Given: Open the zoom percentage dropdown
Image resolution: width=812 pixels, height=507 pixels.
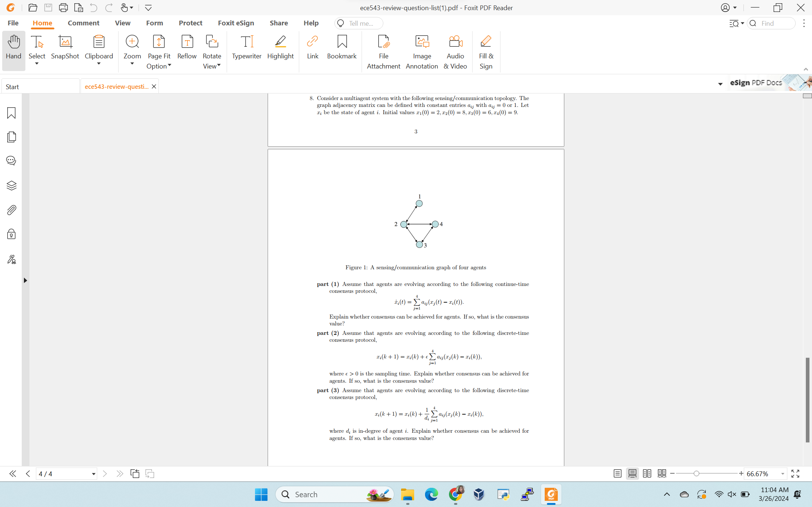Looking at the screenshot, I should [783, 474].
